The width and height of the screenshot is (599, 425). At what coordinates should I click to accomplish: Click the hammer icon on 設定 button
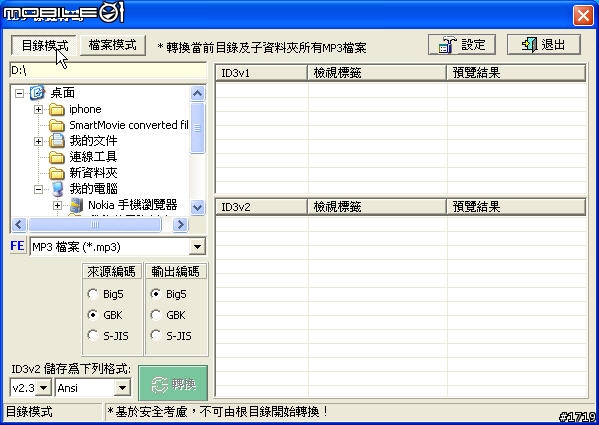pos(447,45)
